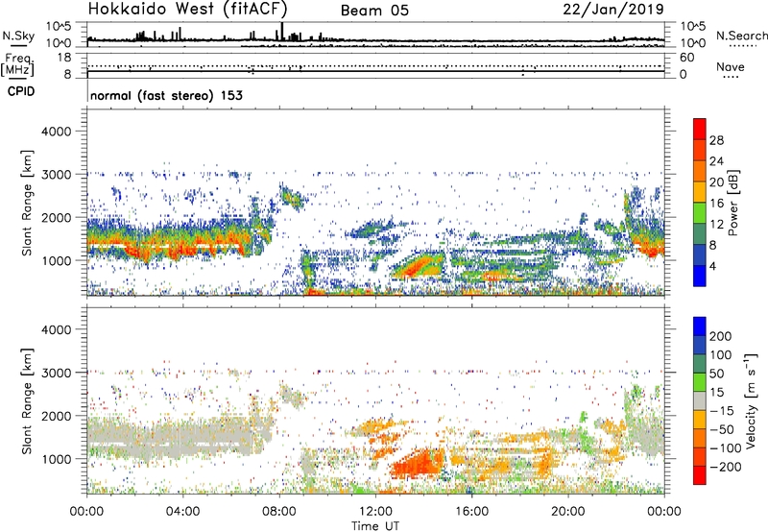The image size is (768, 532).
Task: Click the '04:00' time axis label
Action: click(182, 512)
